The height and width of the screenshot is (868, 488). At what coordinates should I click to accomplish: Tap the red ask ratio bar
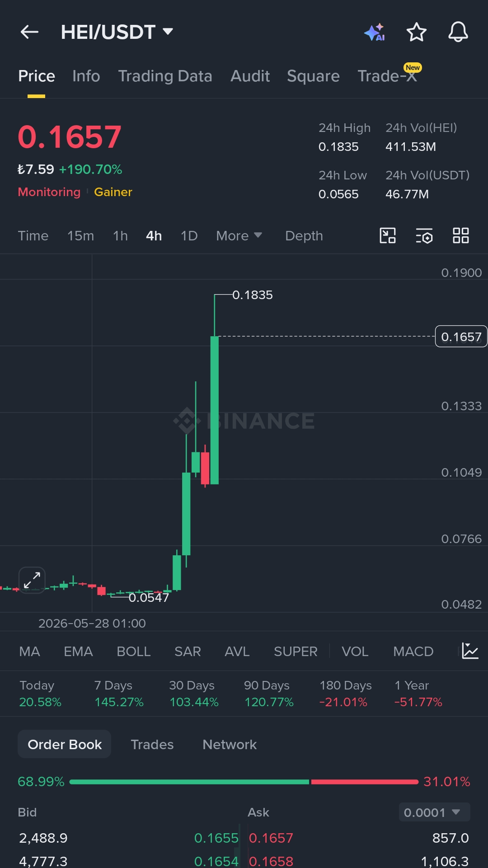point(365,782)
